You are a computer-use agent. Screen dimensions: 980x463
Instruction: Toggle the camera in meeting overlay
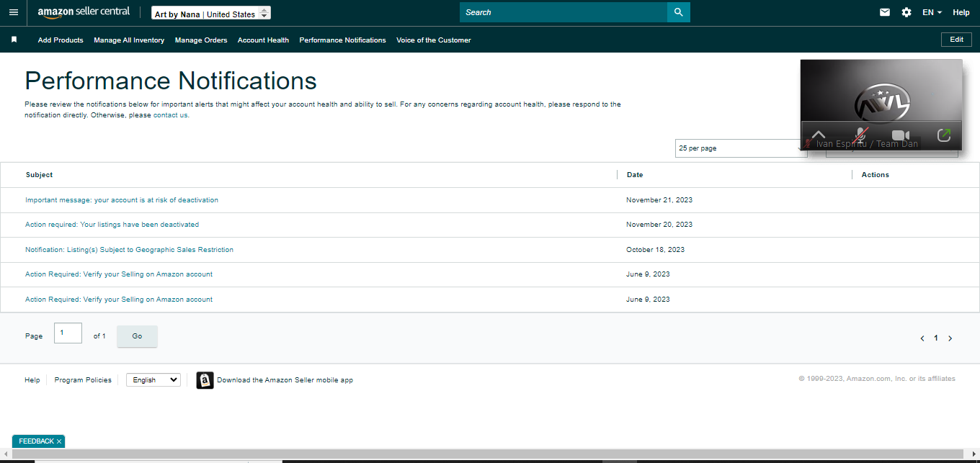pos(901,135)
